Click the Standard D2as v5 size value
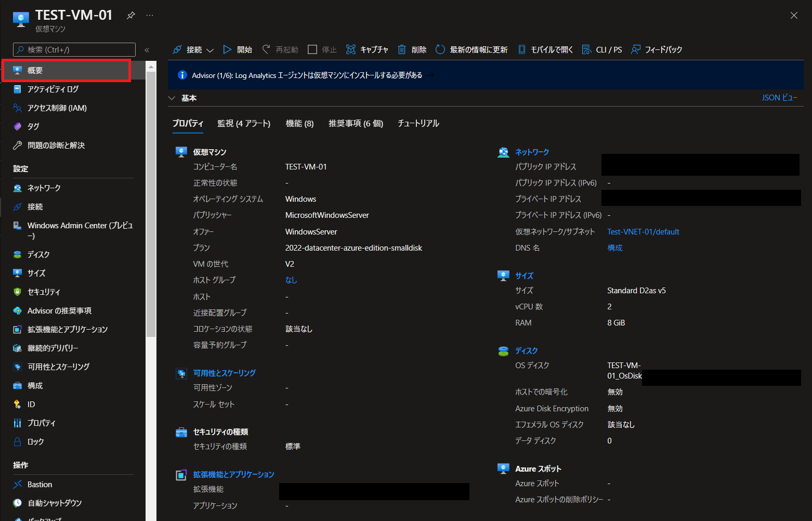This screenshot has width=812, height=521. [636, 291]
